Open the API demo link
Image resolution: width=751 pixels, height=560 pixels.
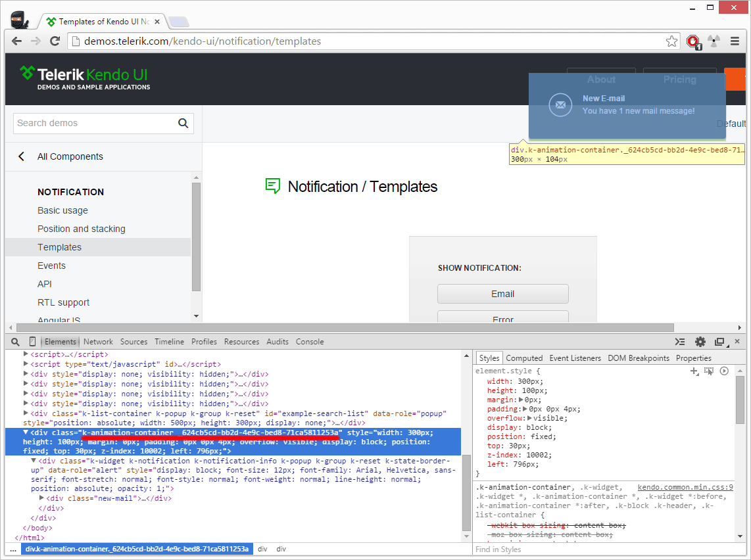click(x=45, y=284)
